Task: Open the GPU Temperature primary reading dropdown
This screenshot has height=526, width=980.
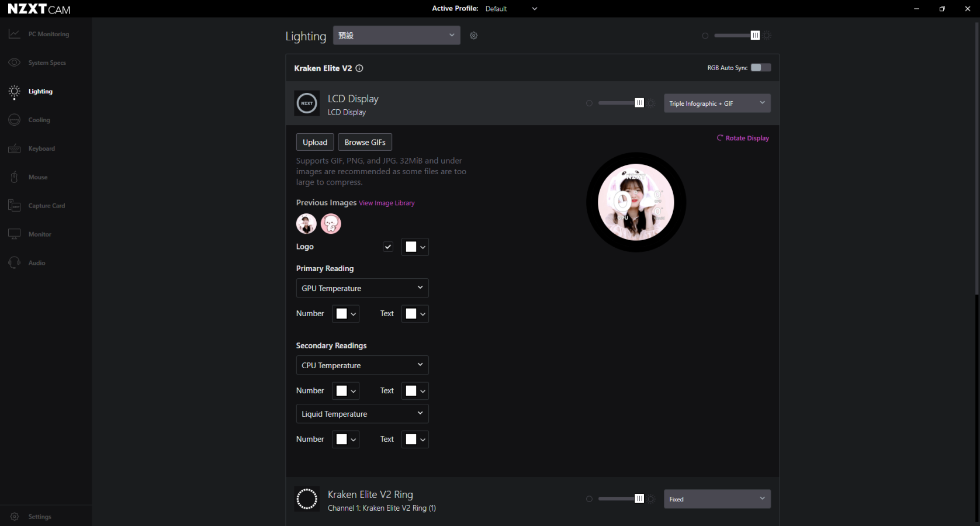Action: 362,288
